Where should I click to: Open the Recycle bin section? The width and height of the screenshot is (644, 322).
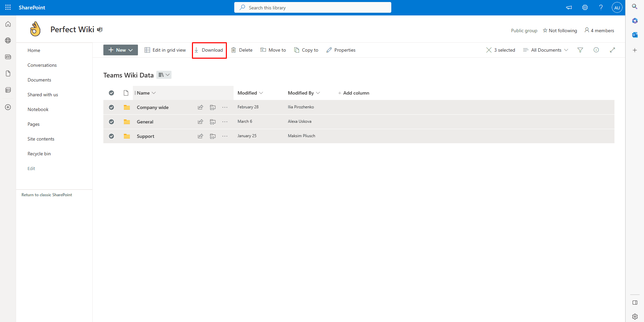coord(39,153)
